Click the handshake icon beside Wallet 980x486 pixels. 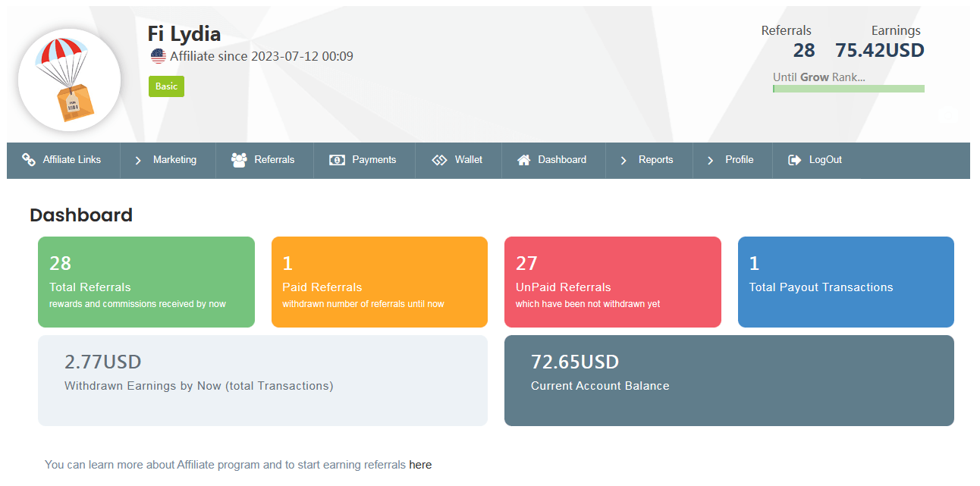[439, 160]
